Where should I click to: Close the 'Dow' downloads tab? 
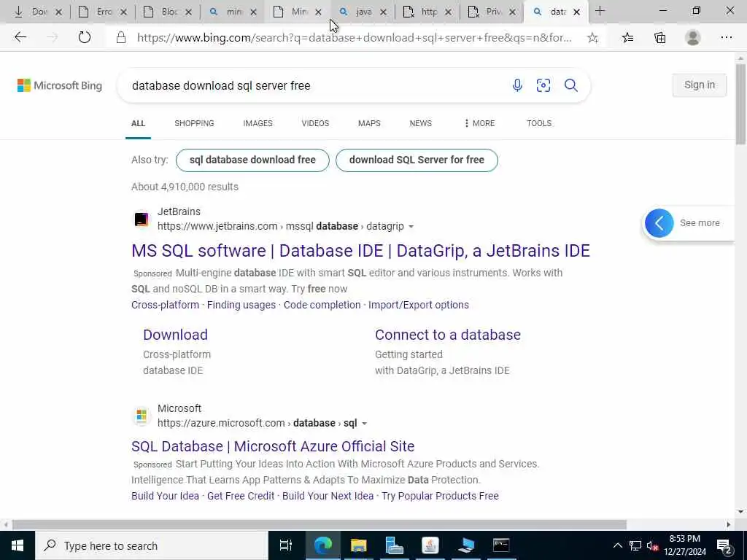coord(58,12)
